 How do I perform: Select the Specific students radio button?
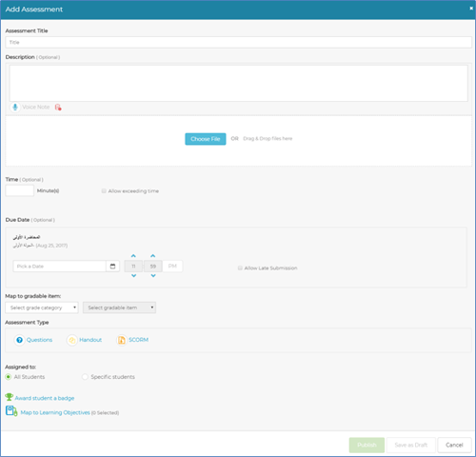click(85, 377)
